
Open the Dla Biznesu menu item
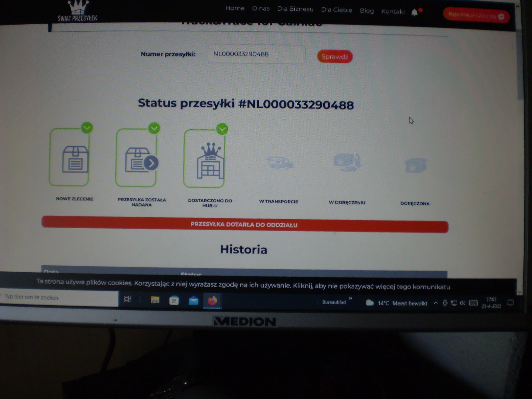tap(295, 9)
